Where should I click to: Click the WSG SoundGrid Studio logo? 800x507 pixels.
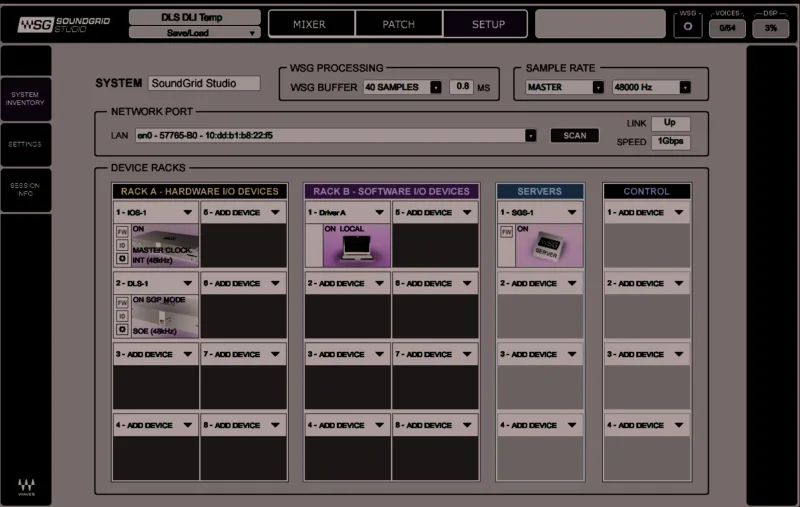[x=64, y=24]
